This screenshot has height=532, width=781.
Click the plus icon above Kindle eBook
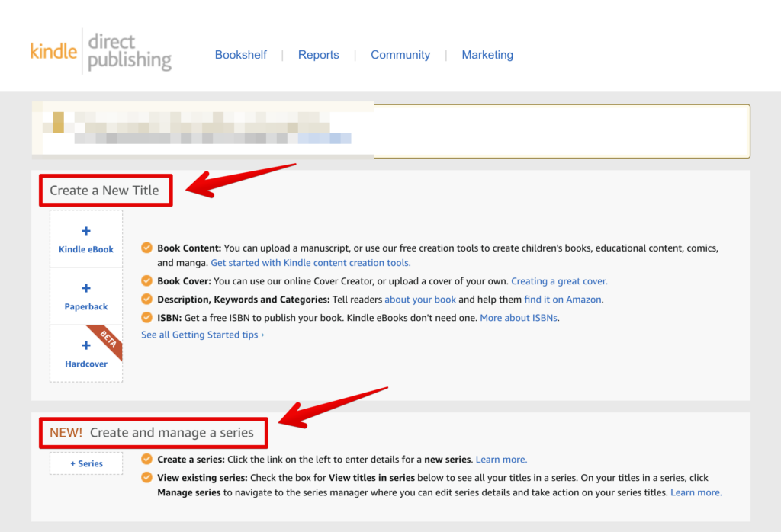pos(86,231)
